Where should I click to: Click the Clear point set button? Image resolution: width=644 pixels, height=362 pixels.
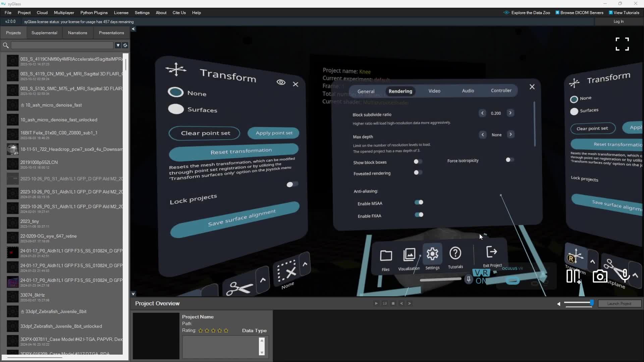[x=204, y=133]
